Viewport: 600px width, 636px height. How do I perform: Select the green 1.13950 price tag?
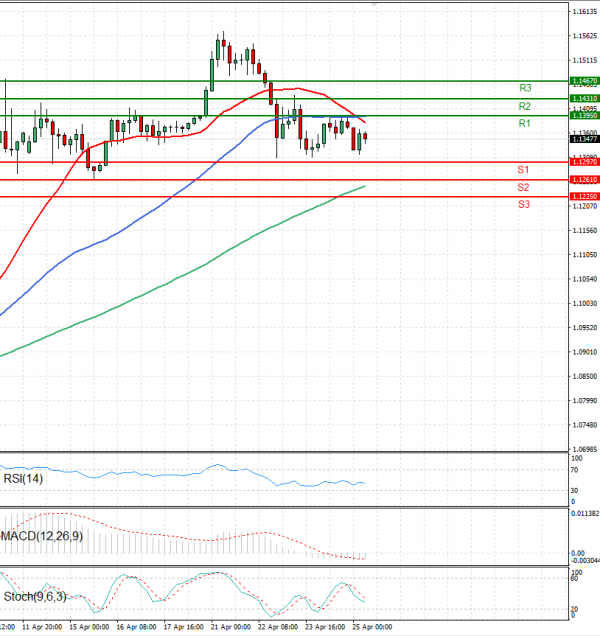click(584, 116)
